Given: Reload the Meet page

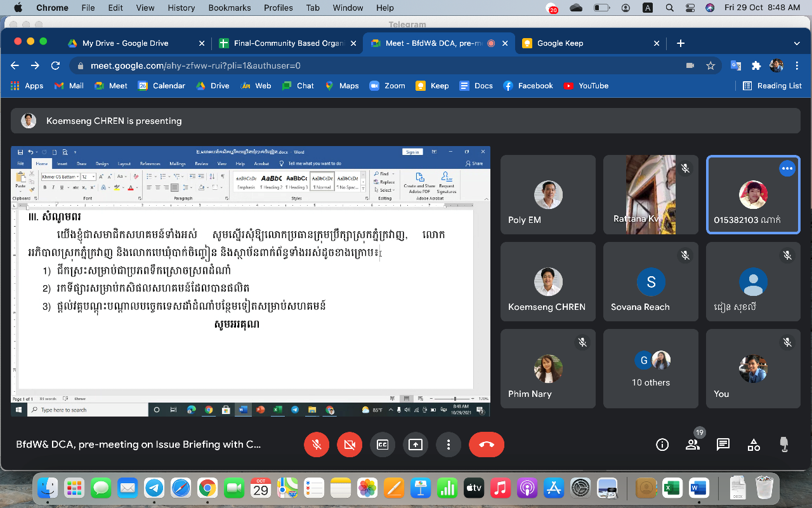Looking at the screenshot, I should point(55,65).
